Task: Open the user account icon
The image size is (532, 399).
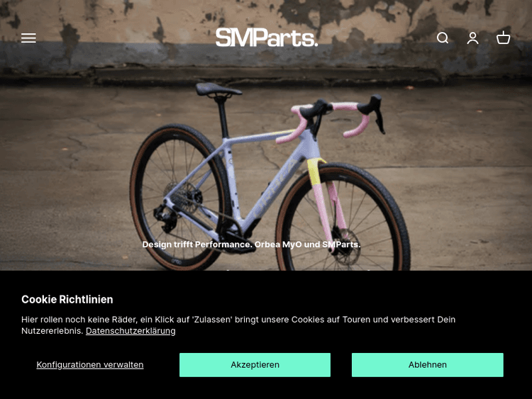Action: click(x=472, y=38)
